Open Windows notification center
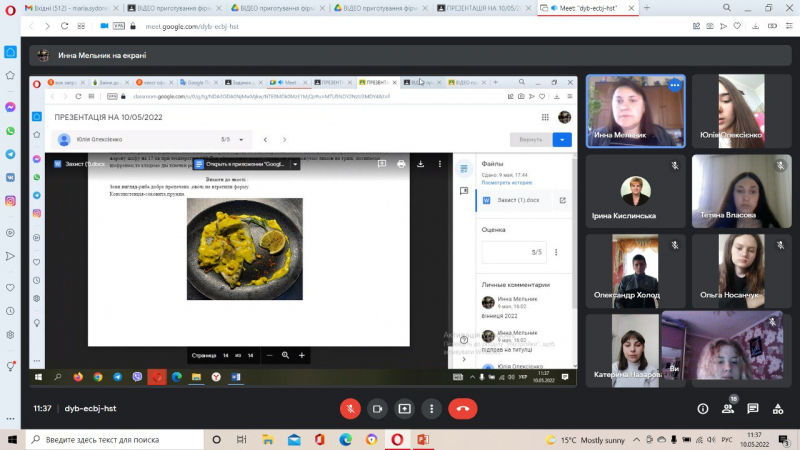Image resolution: width=800 pixels, height=450 pixels. coord(784,439)
